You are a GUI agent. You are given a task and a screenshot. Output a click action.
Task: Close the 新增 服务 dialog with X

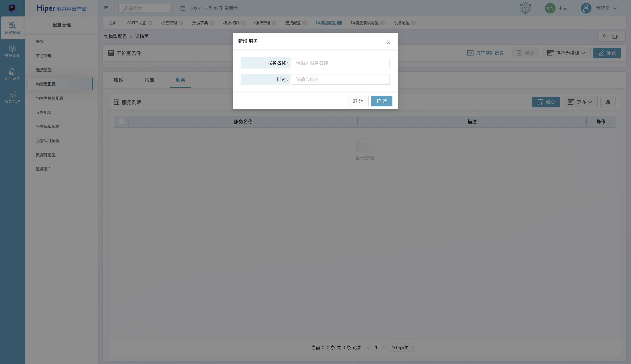coord(388,42)
